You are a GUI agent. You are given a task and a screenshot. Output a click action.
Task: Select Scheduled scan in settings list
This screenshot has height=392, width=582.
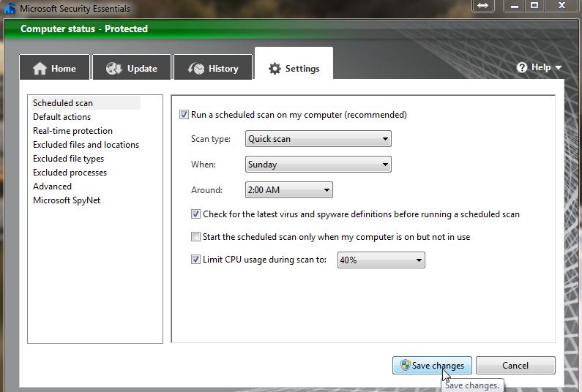coord(85,103)
